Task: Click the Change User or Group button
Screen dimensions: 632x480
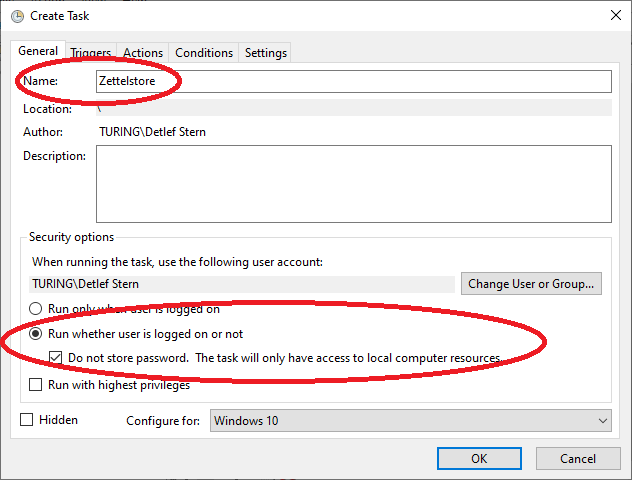Action: (531, 284)
